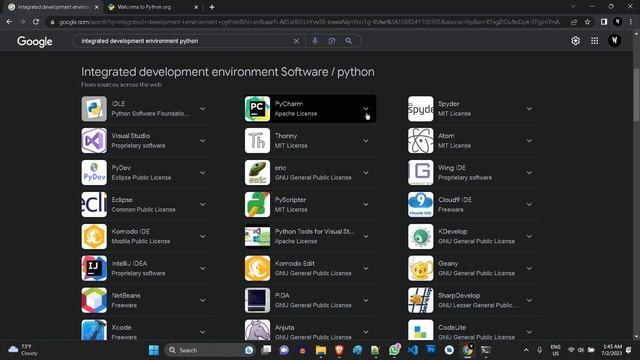This screenshot has width=640, height=360.
Task: Open WhatsApp from the taskbar
Action: [x=394, y=350]
